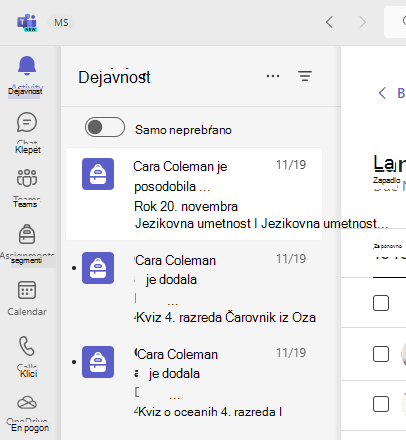The height and width of the screenshot is (440, 406).
Task: Check the third checkbox in right pane
Action: pyautogui.click(x=381, y=404)
